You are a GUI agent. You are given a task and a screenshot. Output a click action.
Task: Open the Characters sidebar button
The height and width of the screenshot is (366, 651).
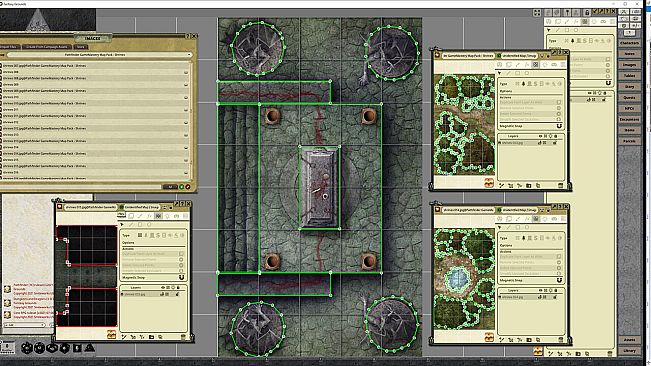pos(629,43)
